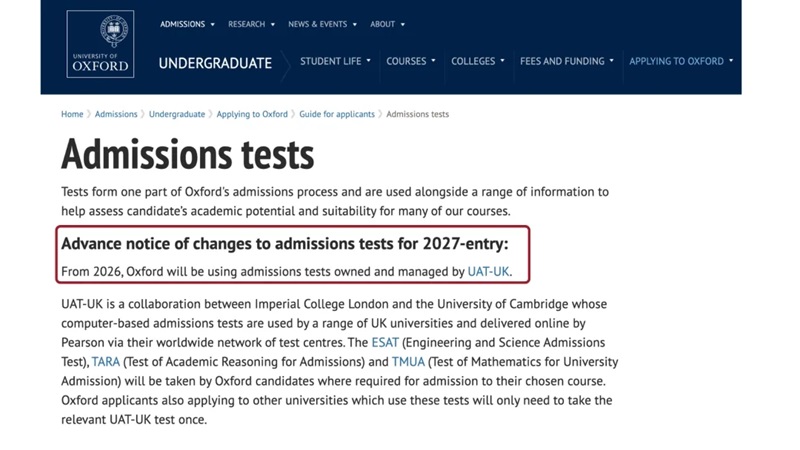The height and width of the screenshot is (450, 800).
Task: Go to Home breadcrumb link
Action: [72, 114]
